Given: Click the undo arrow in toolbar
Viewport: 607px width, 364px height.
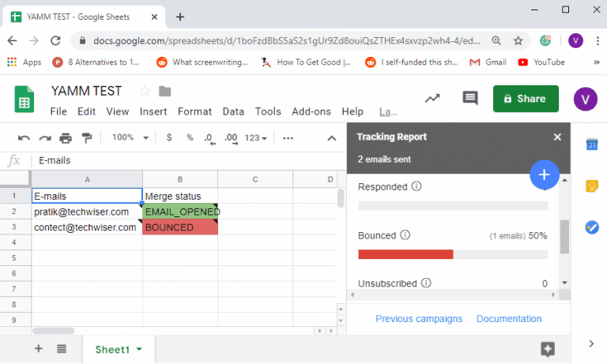Looking at the screenshot, I should tap(24, 138).
